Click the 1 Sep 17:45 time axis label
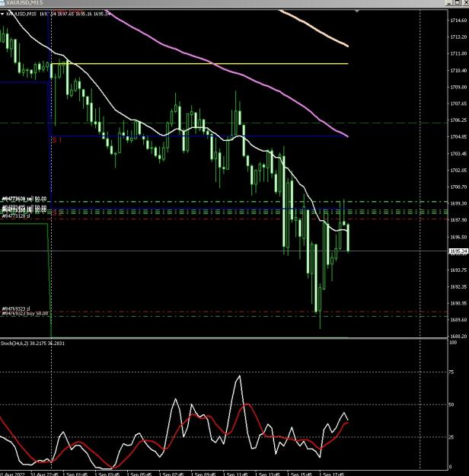The width and height of the screenshot is (469, 476). 332,474
